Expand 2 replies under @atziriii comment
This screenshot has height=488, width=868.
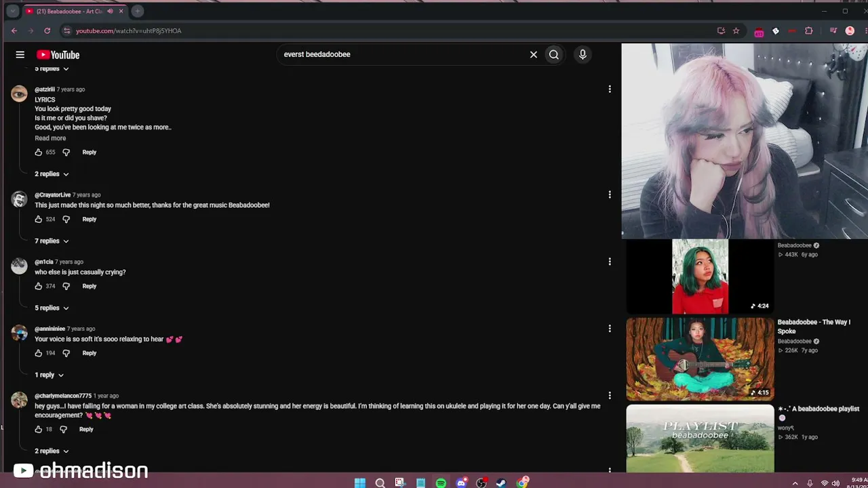[52, 174]
